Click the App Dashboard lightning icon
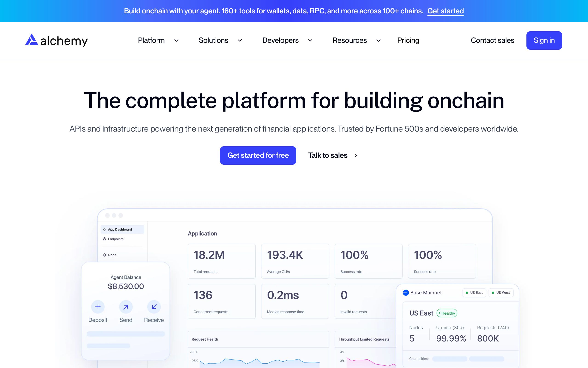This screenshot has height=368, width=588. (x=104, y=229)
